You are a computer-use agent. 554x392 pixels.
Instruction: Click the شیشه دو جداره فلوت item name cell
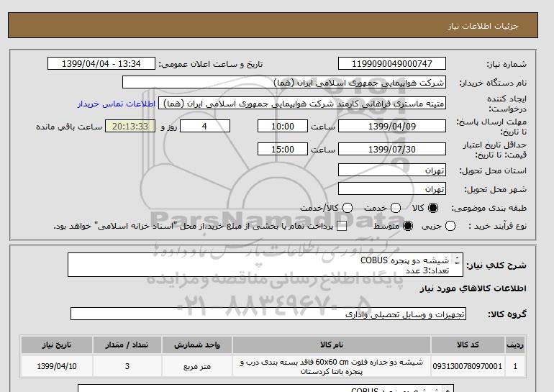[x=332, y=366]
